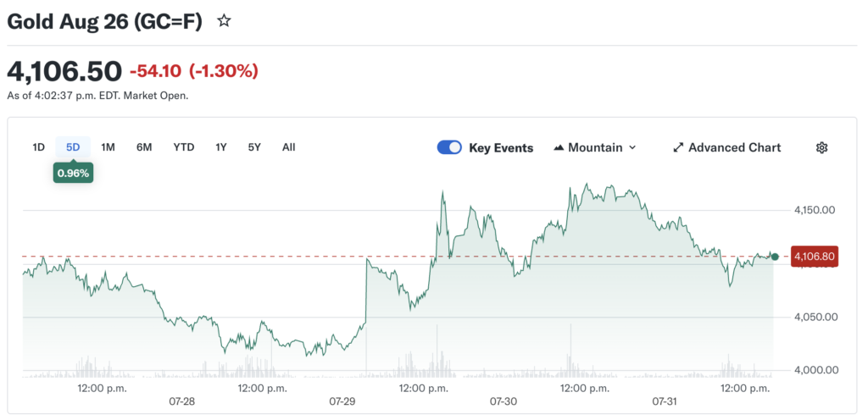Toggle the Key Events switch
Viewport: 868px width, 420px height.
(x=449, y=147)
